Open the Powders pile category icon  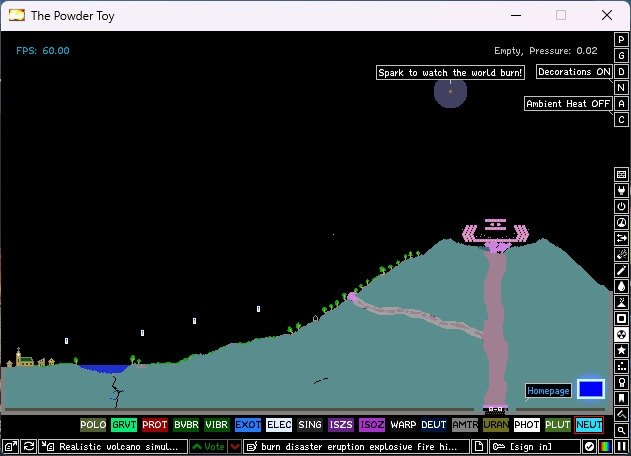pos(621,302)
